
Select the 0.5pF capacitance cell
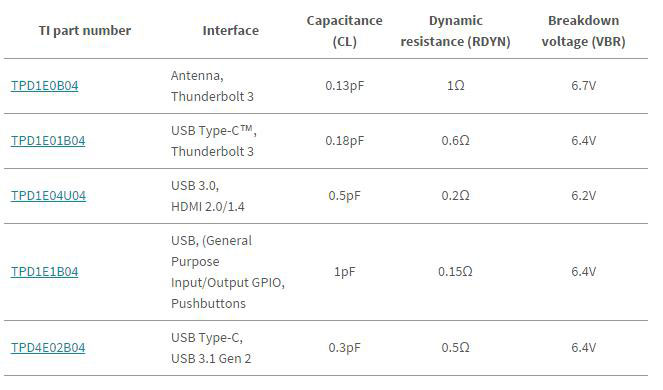[344, 196]
